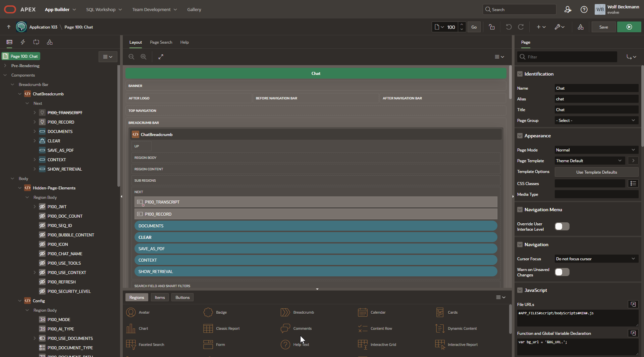Viewport: 644px width, 357px height.
Task: Click the Save button
Action: tap(603, 27)
